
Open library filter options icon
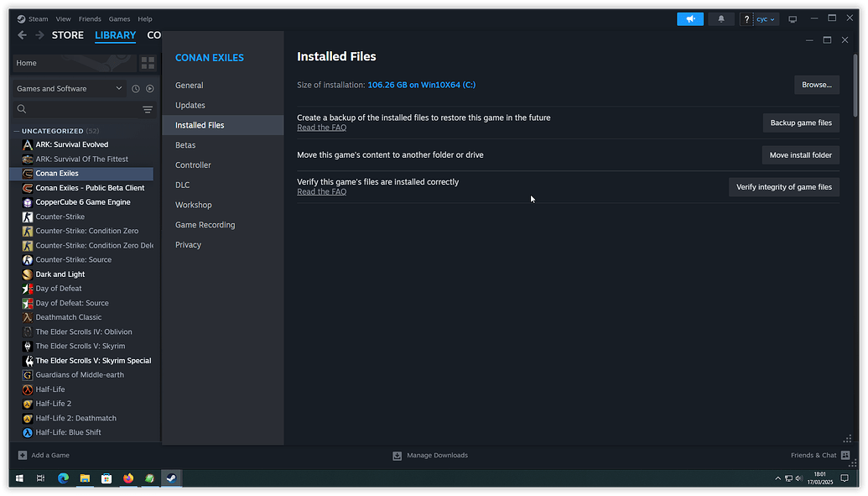point(148,109)
